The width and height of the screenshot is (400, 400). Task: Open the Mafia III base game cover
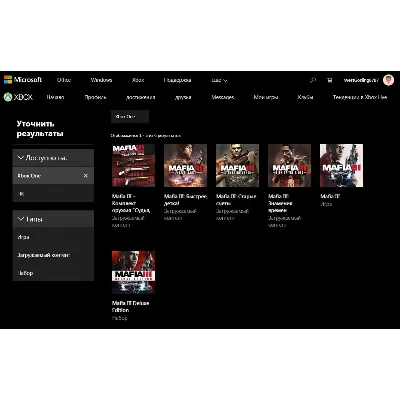(x=341, y=165)
